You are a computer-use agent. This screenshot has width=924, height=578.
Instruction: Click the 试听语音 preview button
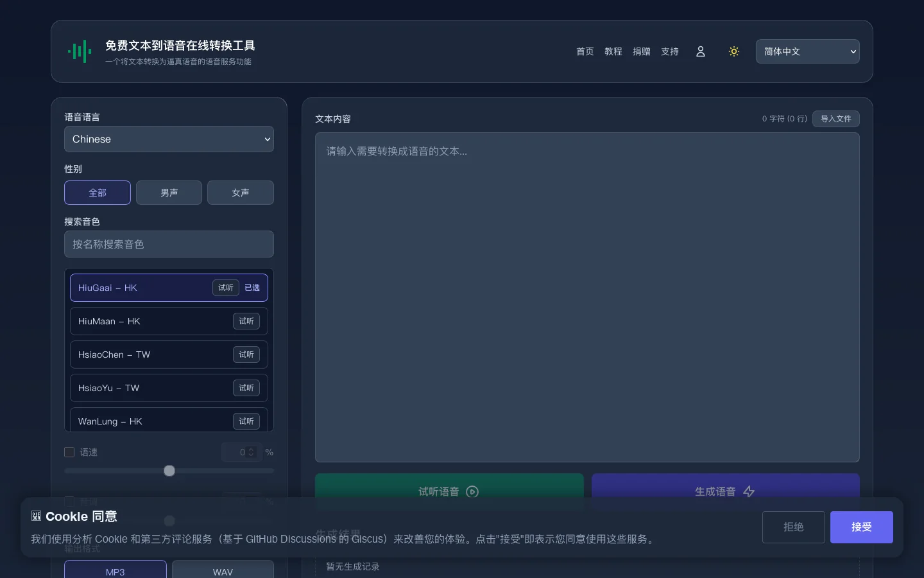pyautogui.click(x=449, y=491)
